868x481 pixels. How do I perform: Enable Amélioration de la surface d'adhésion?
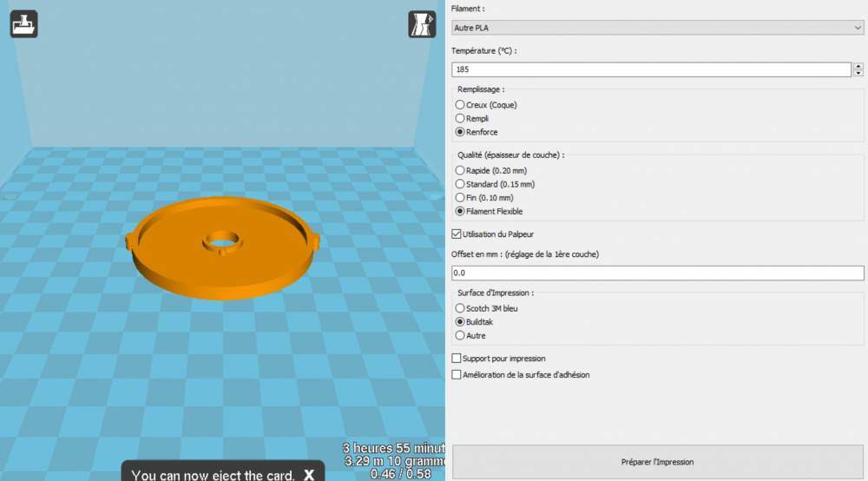[x=457, y=375]
